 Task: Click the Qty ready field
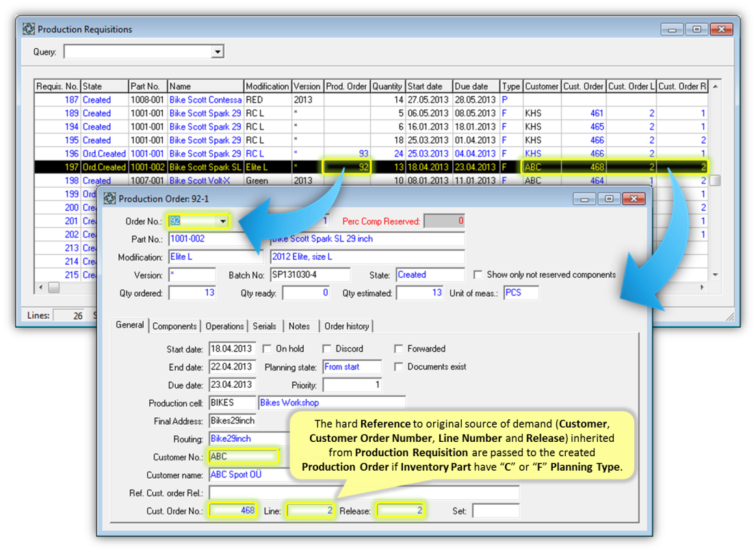point(306,293)
